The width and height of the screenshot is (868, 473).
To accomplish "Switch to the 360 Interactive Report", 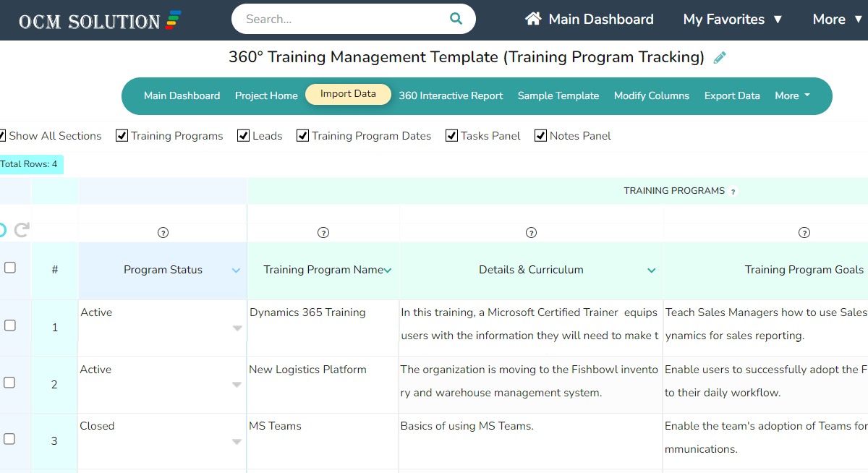I will coord(451,95).
